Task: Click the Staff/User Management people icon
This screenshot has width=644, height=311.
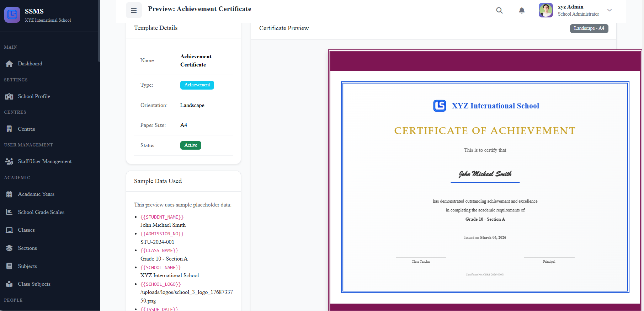Action: (9, 161)
